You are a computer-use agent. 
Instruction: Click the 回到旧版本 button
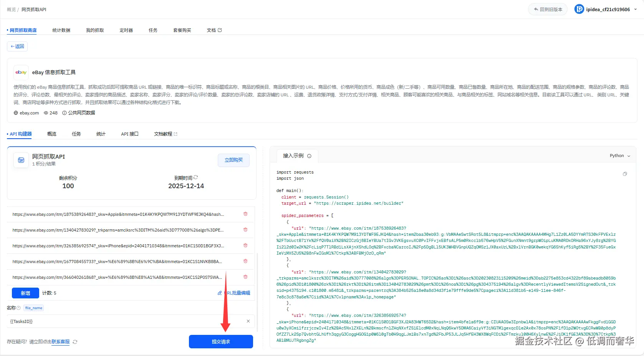pos(548,9)
